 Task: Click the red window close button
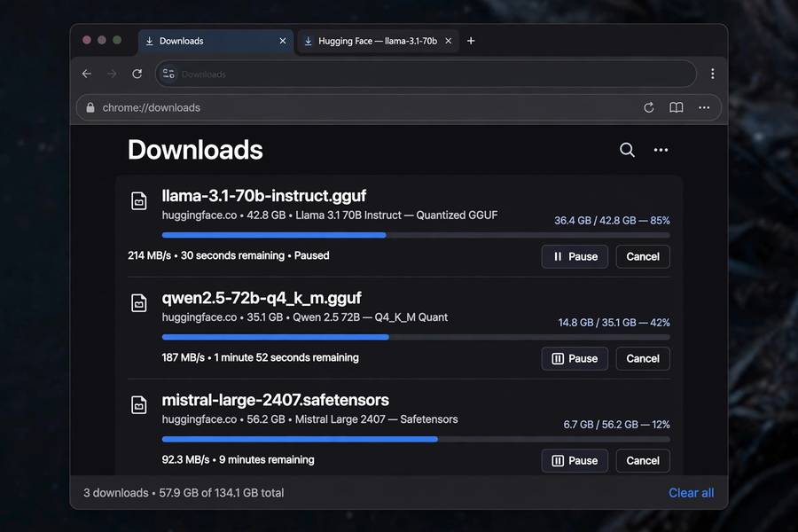(x=87, y=40)
